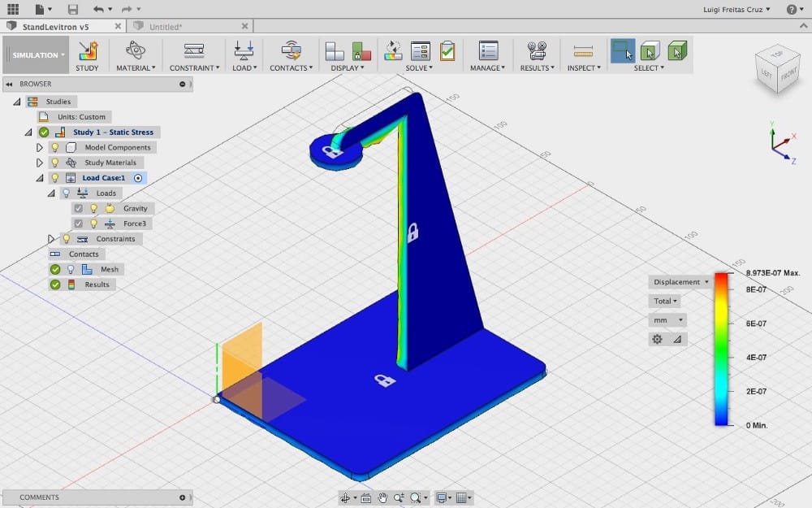The height and width of the screenshot is (508, 812).
Task: Open the Inspect measure tool
Action: (x=583, y=50)
